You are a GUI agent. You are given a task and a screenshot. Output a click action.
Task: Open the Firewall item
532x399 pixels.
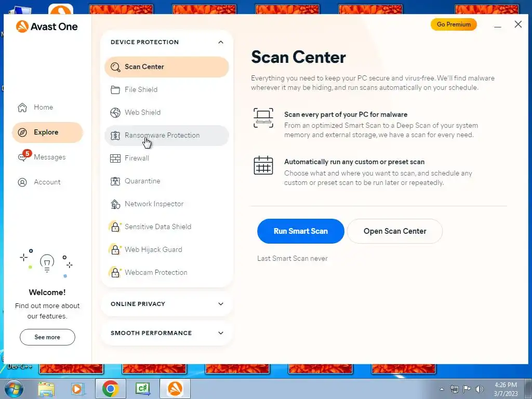(x=167, y=158)
